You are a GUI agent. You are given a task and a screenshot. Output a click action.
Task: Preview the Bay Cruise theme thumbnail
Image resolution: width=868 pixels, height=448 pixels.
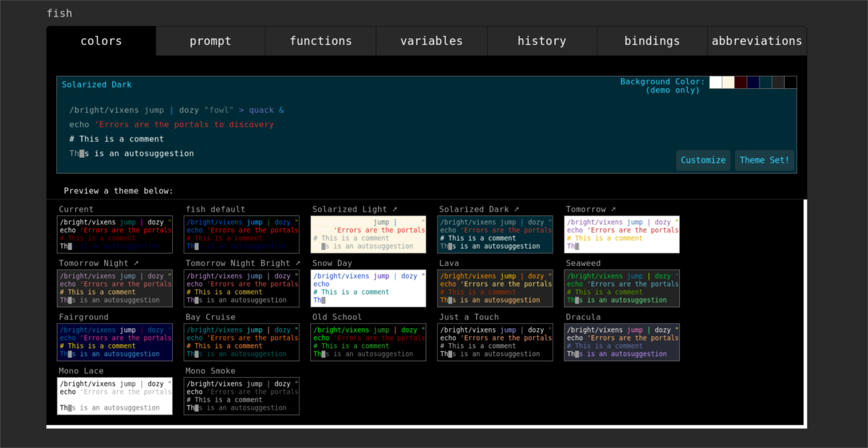[242, 342]
